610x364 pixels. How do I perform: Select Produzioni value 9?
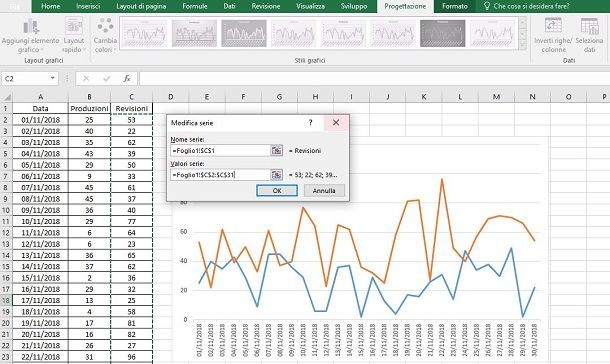(x=89, y=176)
